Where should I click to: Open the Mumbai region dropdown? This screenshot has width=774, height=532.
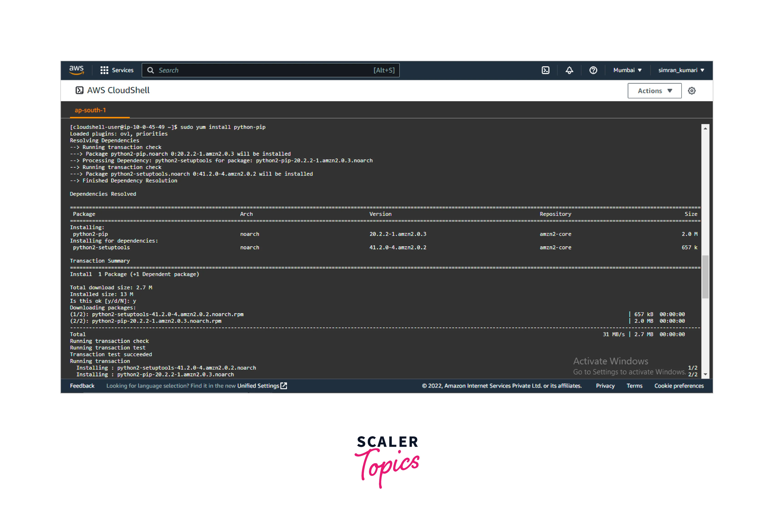pyautogui.click(x=627, y=70)
